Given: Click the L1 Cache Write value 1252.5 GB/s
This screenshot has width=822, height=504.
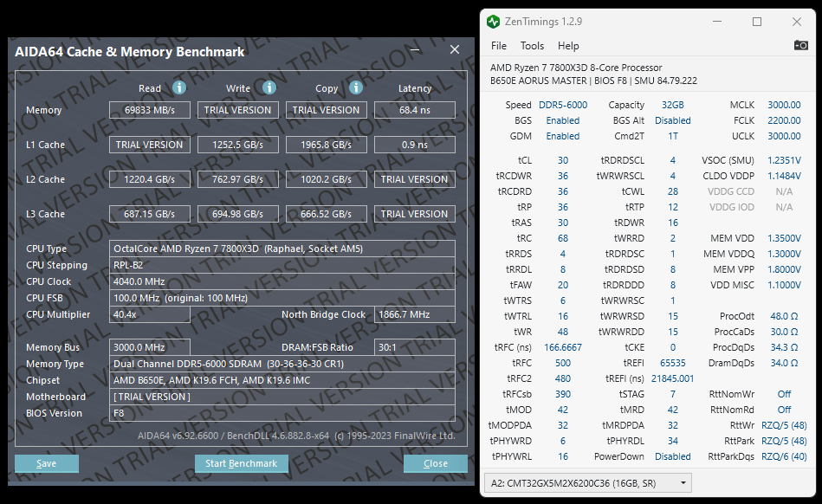Looking at the screenshot, I should pos(237,145).
